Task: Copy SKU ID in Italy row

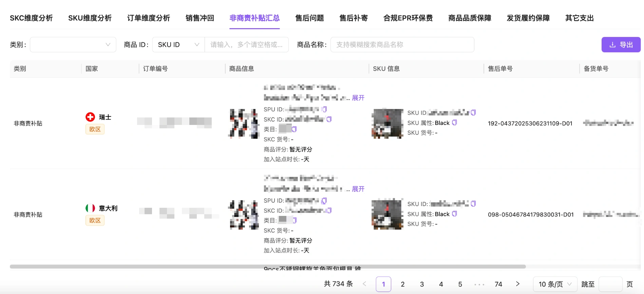Action: pos(473,204)
